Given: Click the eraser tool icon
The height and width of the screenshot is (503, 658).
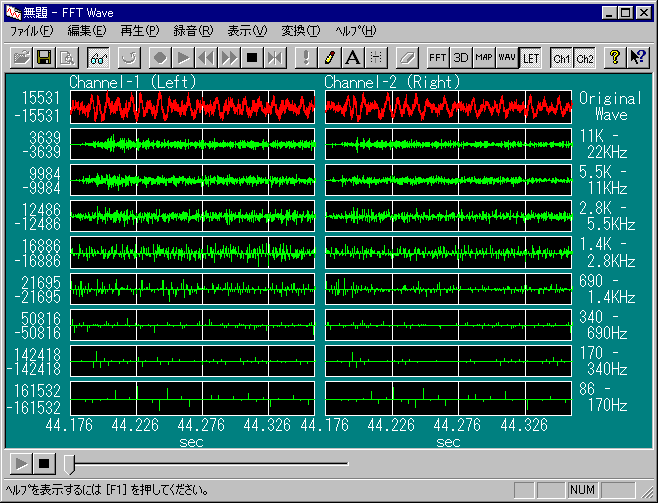Looking at the screenshot, I should (405, 58).
